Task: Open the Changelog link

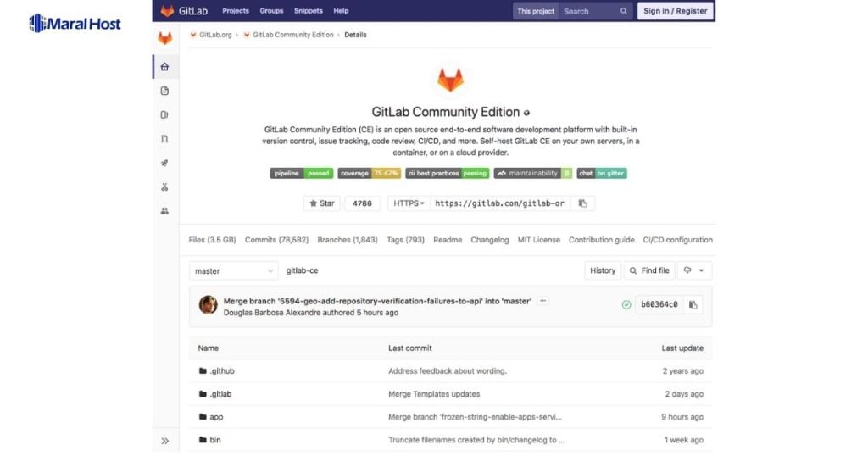Action: click(489, 240)
